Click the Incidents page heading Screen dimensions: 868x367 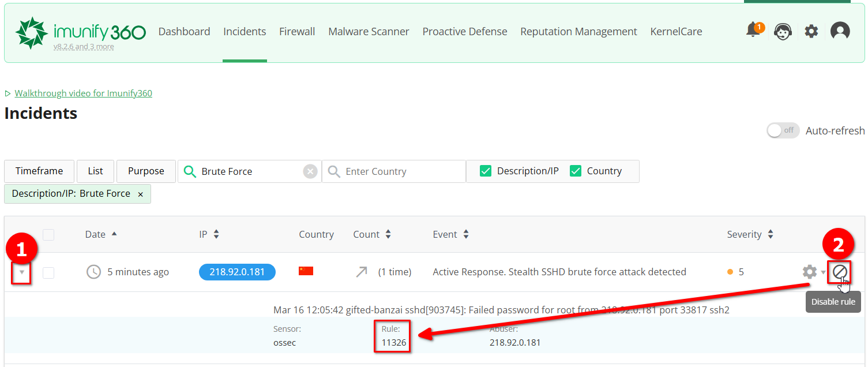pyautogui.click(x=41, y=113)
